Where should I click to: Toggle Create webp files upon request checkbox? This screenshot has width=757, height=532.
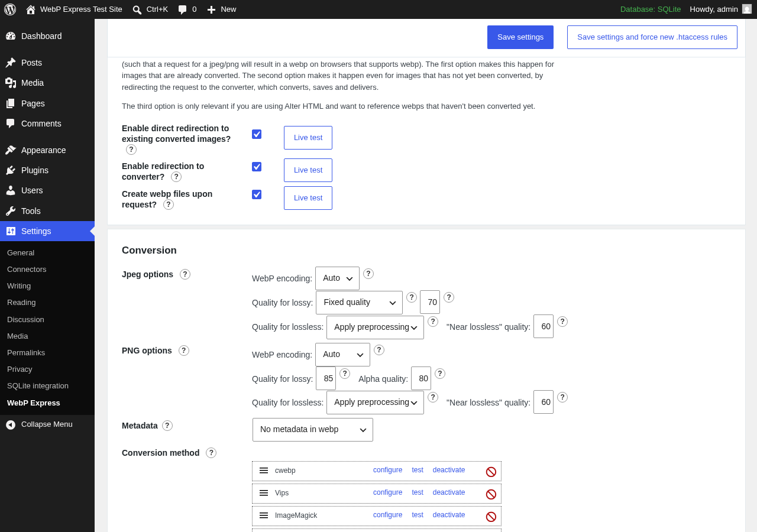pos(257,194)
